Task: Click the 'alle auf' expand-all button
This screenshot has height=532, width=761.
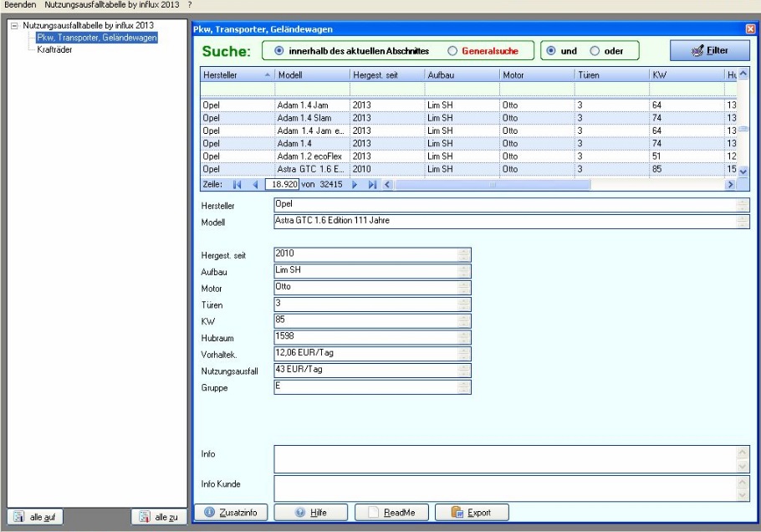Action: [x=35, y=517]
